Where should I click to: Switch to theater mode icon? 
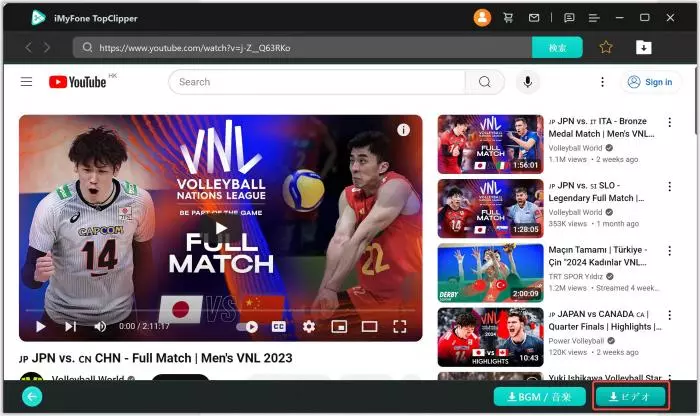point(369,327)
